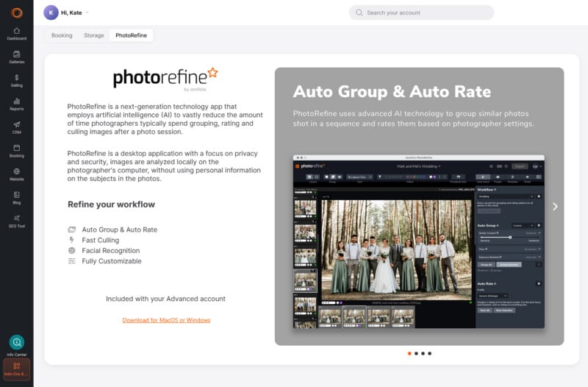This screenshot has height=387, width=588.
Task: Click Download for MacOS or Windows link
Action: 166,320
